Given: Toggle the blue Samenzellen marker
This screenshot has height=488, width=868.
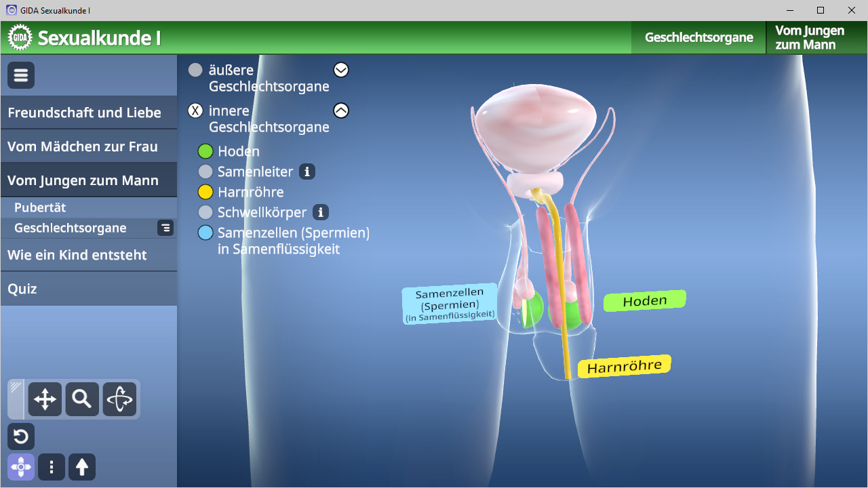Looking at the screenshot, I should tap(205, 232).
